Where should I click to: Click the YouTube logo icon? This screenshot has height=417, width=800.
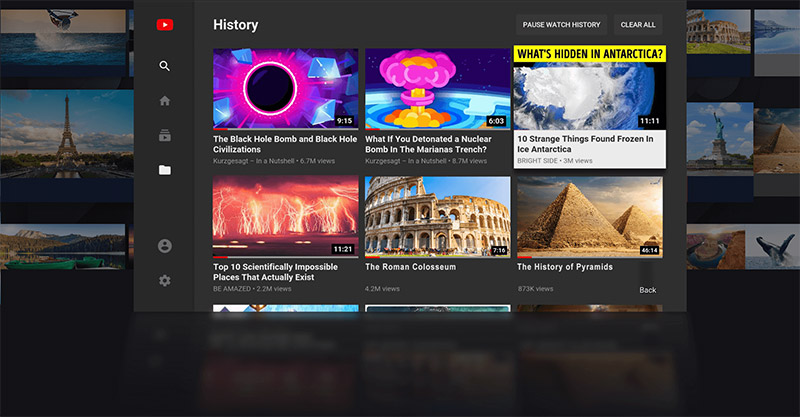pos(165,25)
